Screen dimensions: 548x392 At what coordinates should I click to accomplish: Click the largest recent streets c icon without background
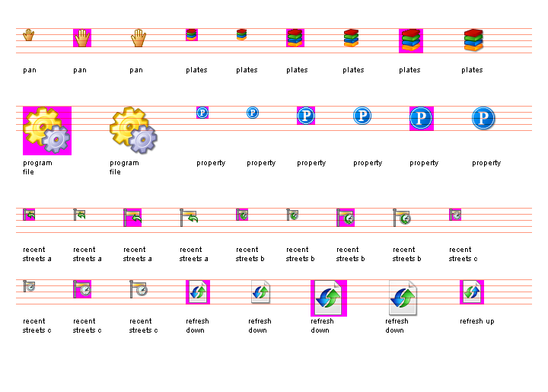coord(139,288)
